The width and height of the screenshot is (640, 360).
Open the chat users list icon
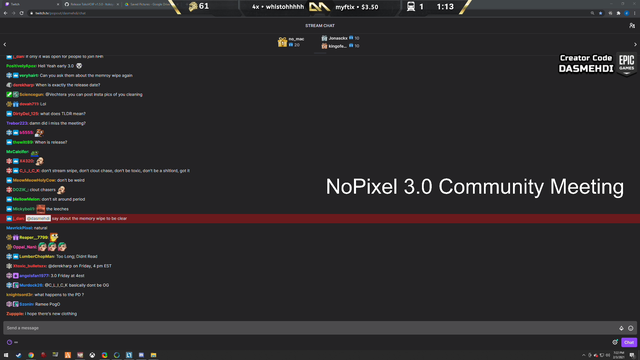pyautogui.click(x=632, y=25)
